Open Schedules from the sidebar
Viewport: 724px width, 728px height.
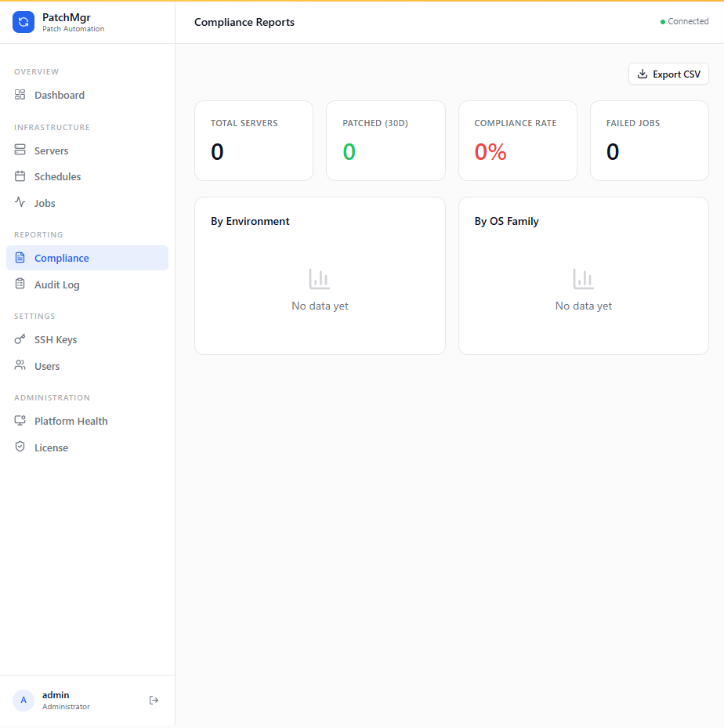tap(87, 176)
